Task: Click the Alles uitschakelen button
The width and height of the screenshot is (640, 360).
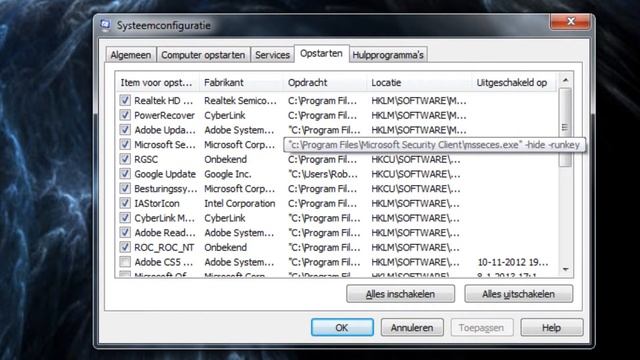Action: click(x=518, y=294)
